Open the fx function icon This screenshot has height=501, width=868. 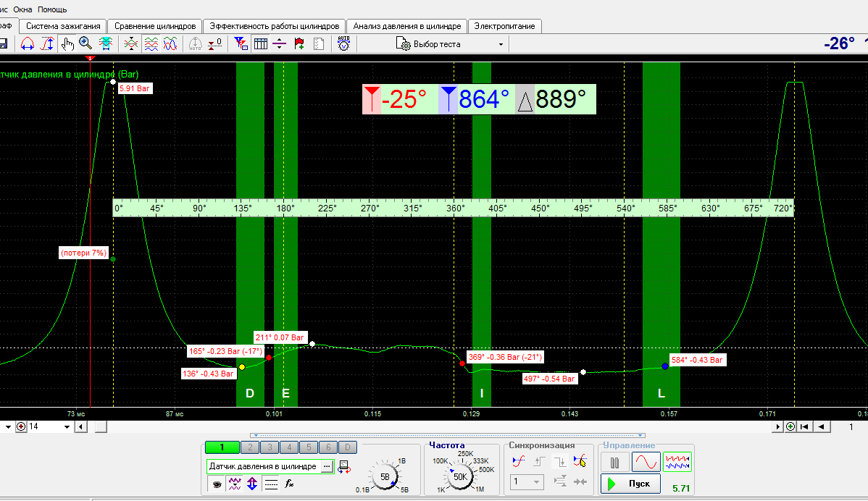point(289,484)
